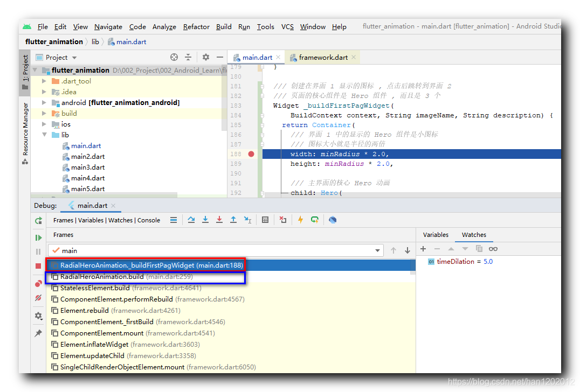Image resolution: width=580 pixels, height=392 pixels.
Task: Resume program execution
Action: (38, 237)
